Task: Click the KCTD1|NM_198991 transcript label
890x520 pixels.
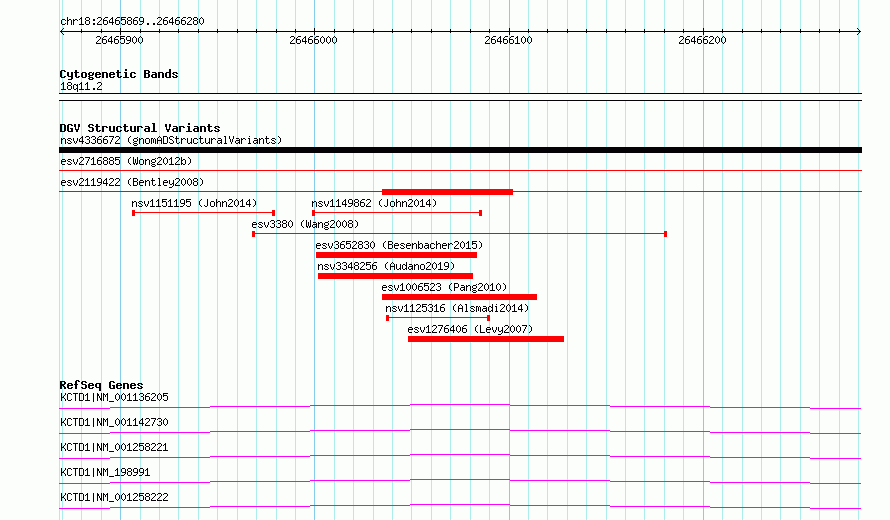Action: pyautogui.click(x=105, y=472)
